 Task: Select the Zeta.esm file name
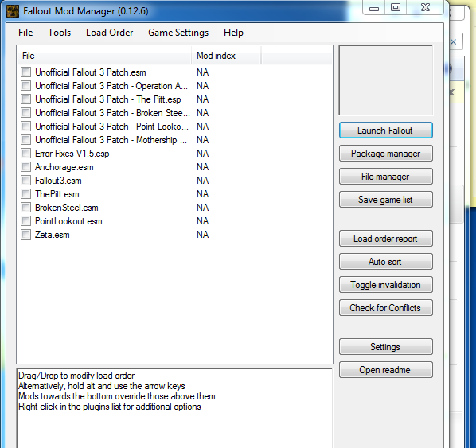(x=53, y=235)
